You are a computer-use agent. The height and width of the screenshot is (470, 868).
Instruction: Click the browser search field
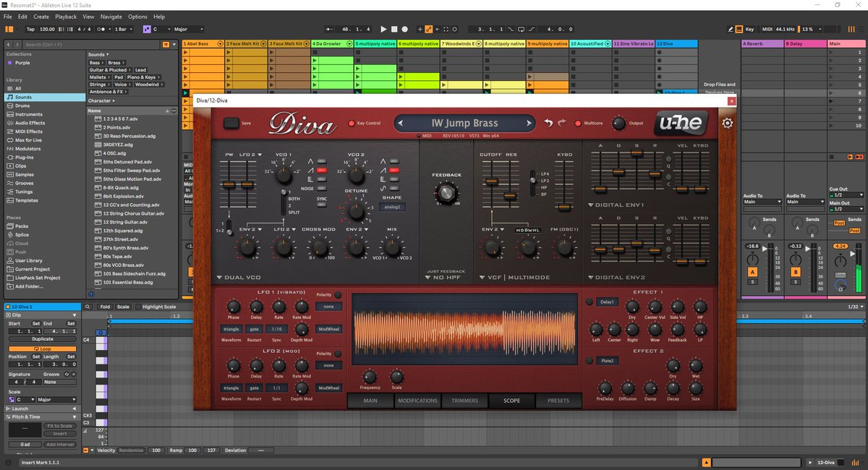(90, 44)
